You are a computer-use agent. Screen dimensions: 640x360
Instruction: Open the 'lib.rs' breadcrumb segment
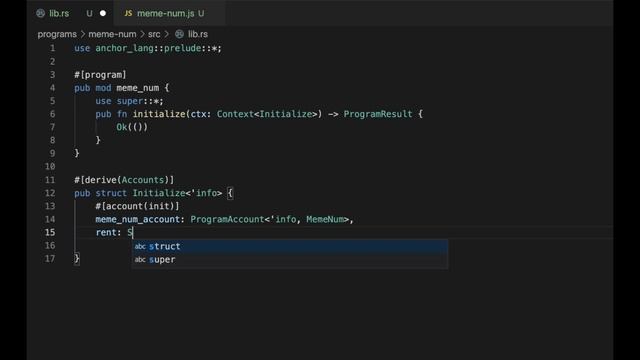click(x=198, y=34)
